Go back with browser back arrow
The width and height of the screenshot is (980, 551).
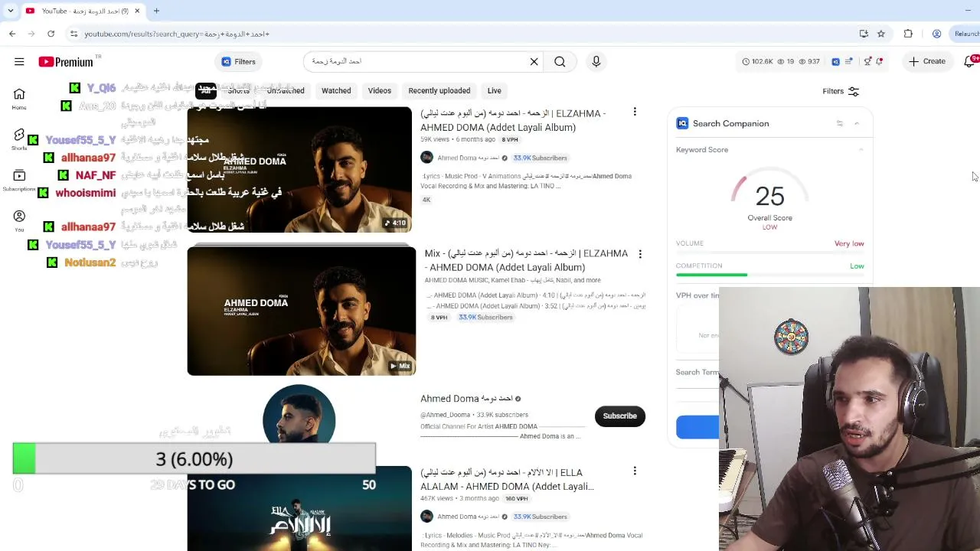(12, 34)
